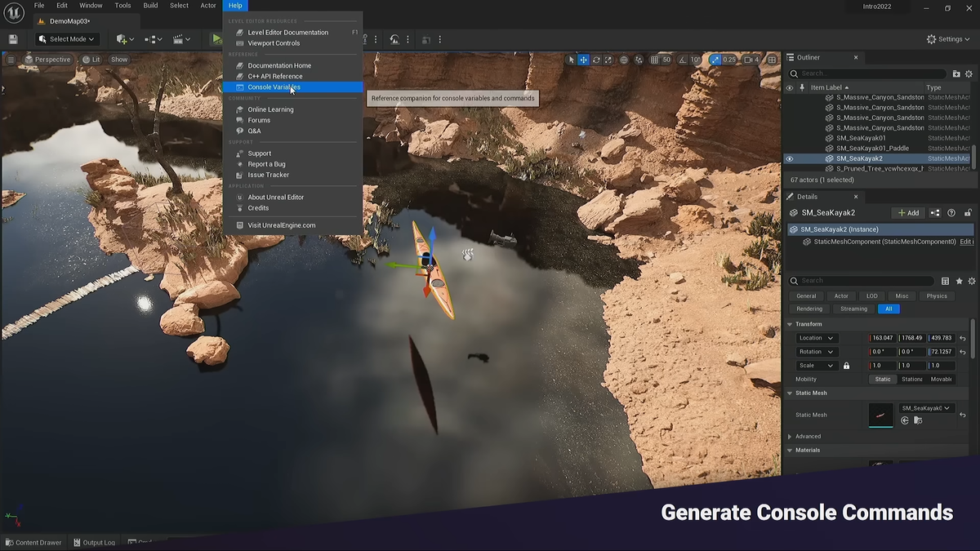Click the Details search field
This screenshot has height=551, width=980.
862,281
